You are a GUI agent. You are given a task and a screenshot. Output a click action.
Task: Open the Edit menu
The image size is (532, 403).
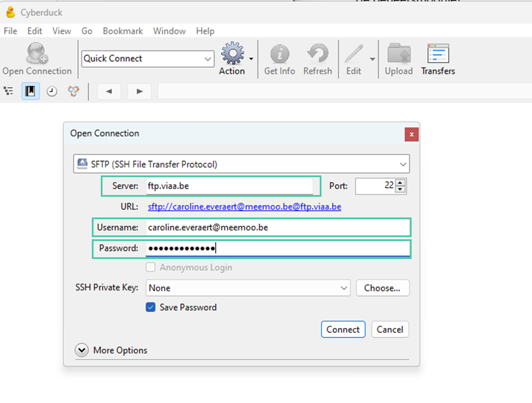tap(35, 31)
